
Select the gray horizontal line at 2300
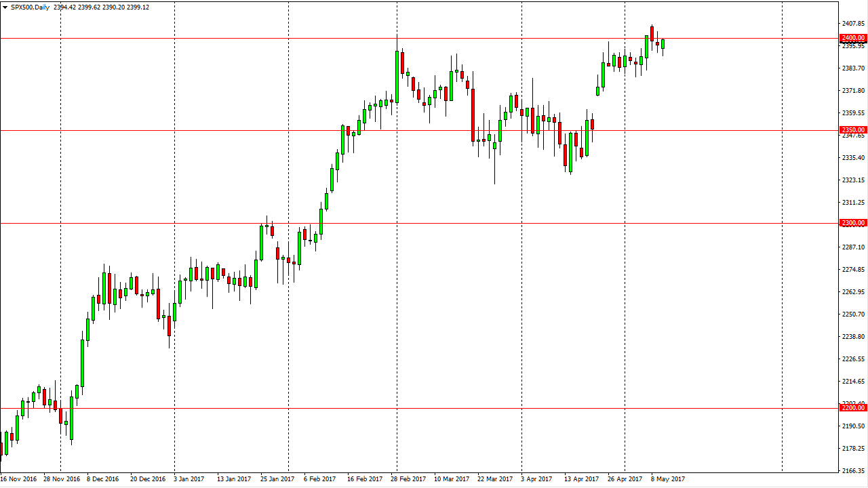click(407, 222)
